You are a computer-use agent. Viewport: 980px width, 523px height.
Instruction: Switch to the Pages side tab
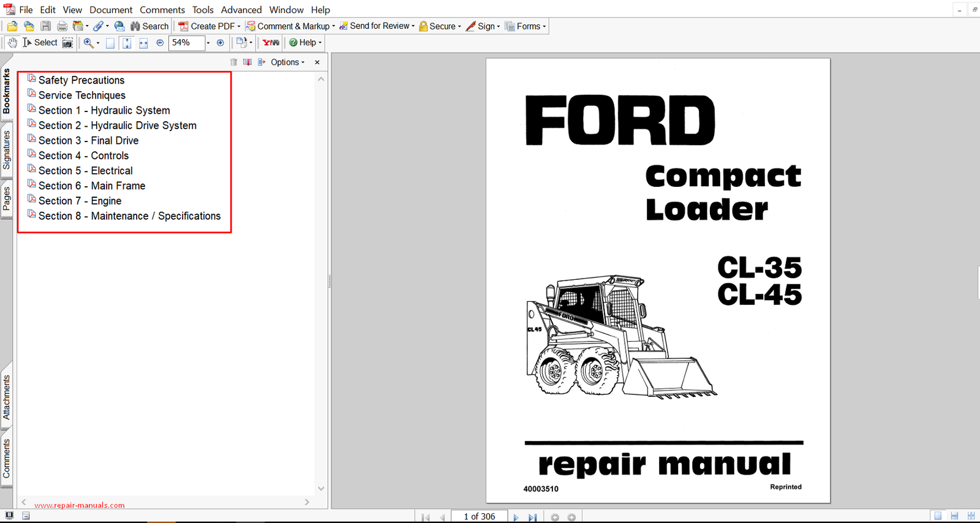click(x=7, y=199)
